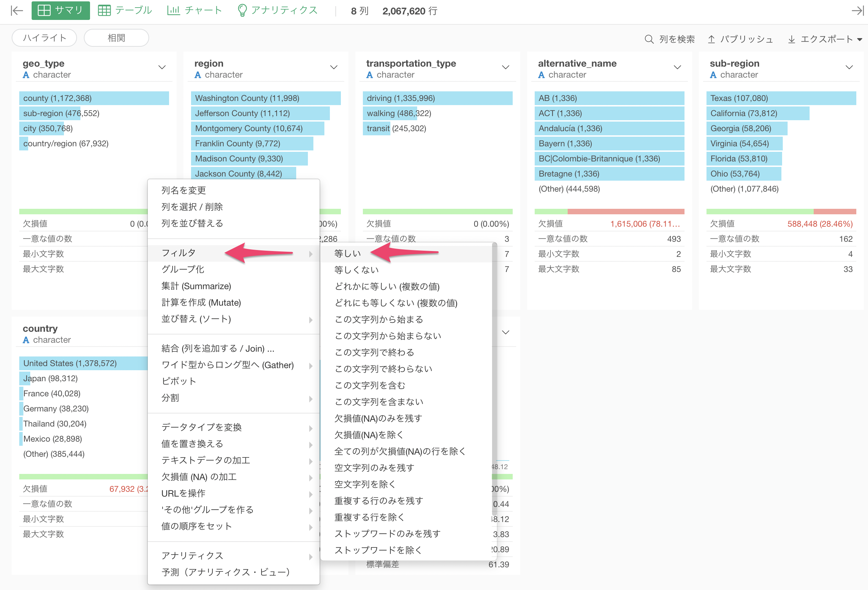The height and width of the screenshot is (590, 868).
Task: Open transportation_type column menu chevron
Action: [x=505, y=68]
